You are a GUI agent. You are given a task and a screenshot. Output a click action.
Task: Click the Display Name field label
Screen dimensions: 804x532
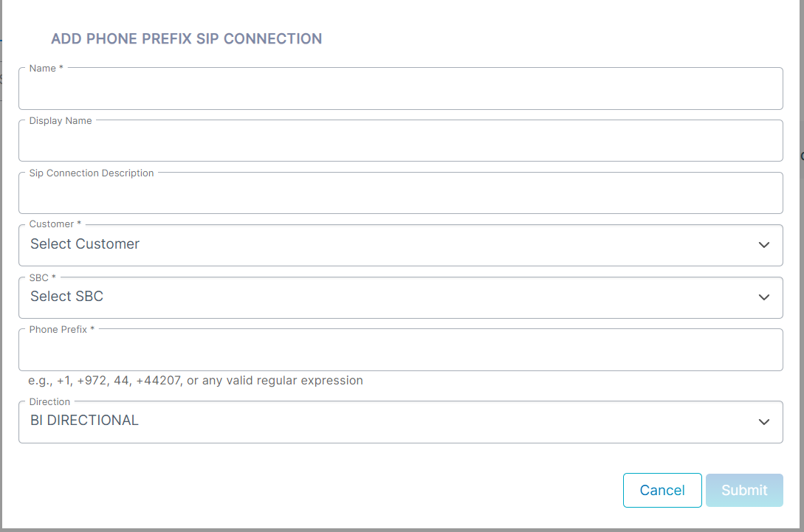(61, 120)
